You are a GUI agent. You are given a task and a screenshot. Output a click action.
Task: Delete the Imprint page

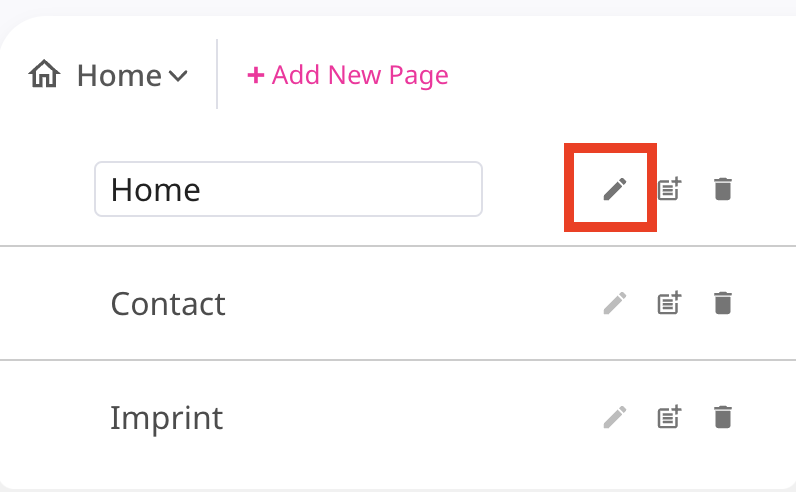coord(722,417)
